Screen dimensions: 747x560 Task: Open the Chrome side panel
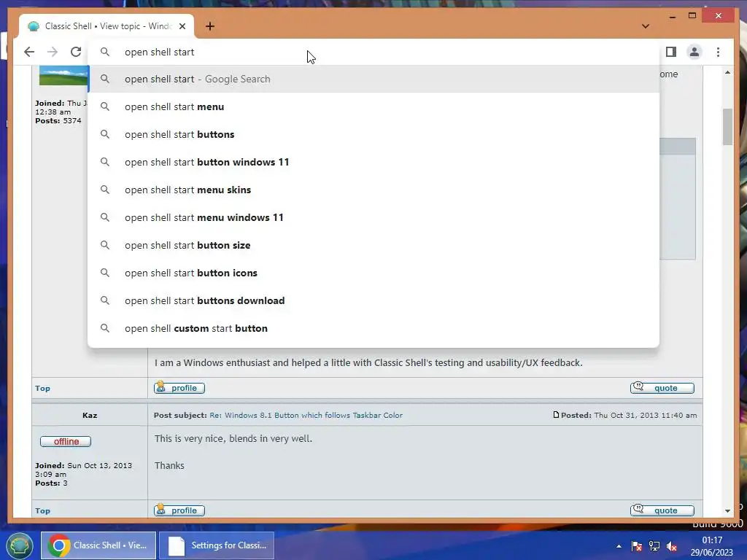671,52
